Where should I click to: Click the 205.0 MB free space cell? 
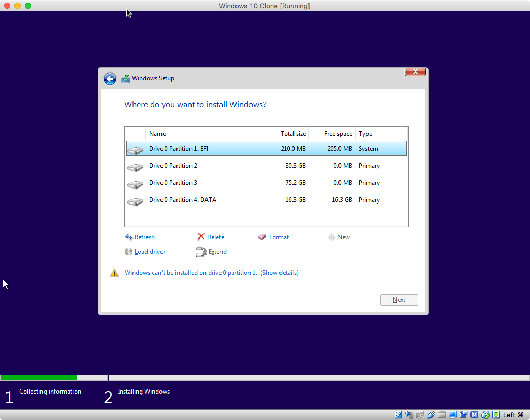(340, 149)
